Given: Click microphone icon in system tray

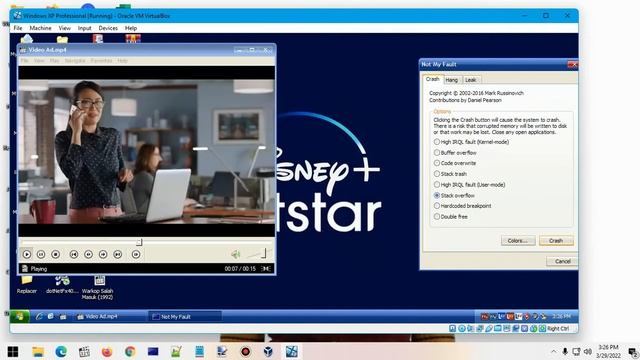Looking at the screenshot, I should [x=565, y=351].
